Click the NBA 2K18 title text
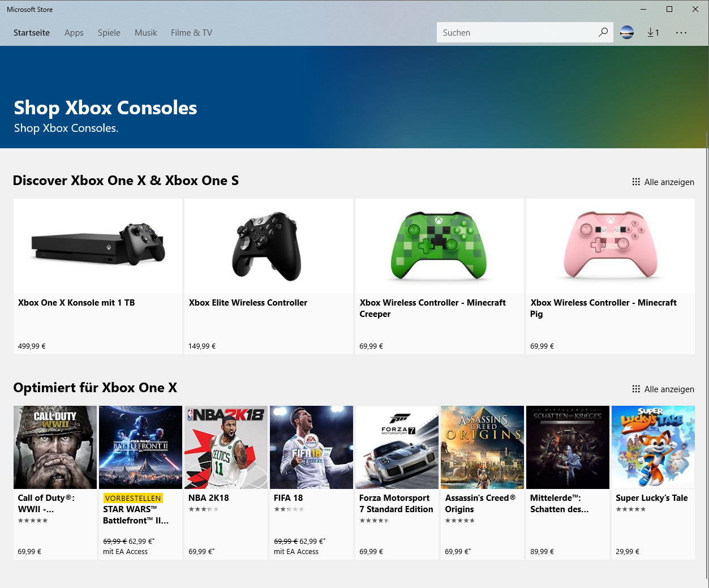The image size is (709, 588). (x=209, y=498)
